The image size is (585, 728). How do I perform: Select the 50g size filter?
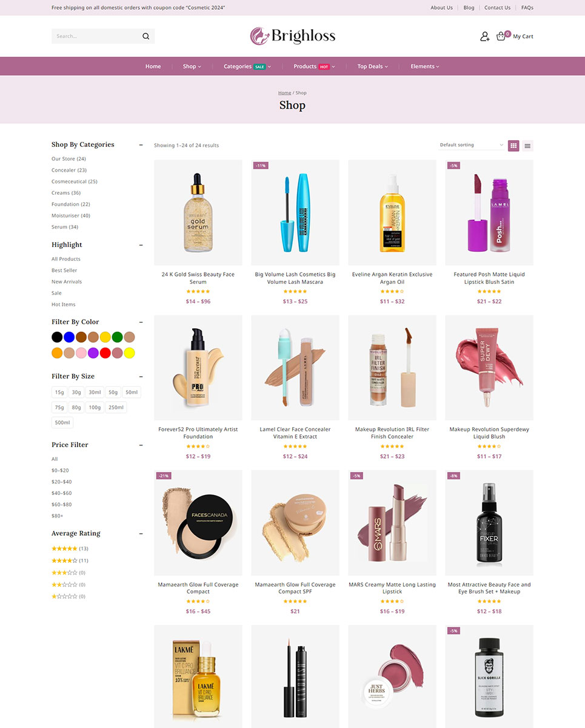click(x=113, y=393)
